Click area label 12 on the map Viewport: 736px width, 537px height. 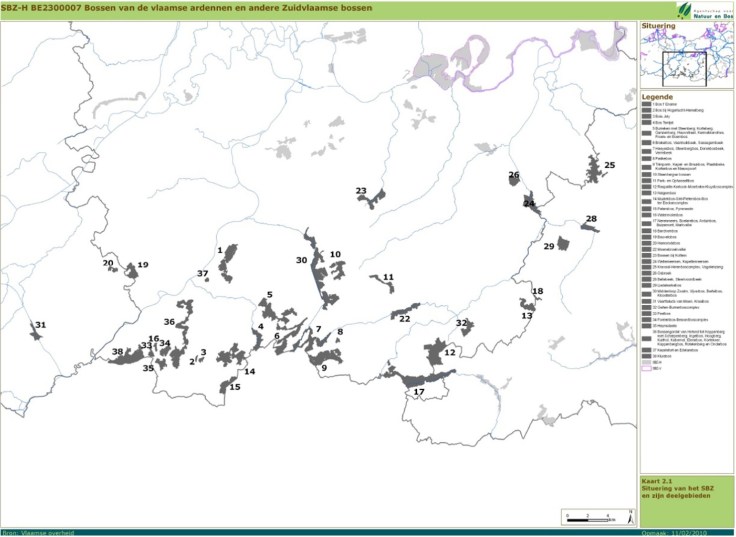(x=450, y=353)
